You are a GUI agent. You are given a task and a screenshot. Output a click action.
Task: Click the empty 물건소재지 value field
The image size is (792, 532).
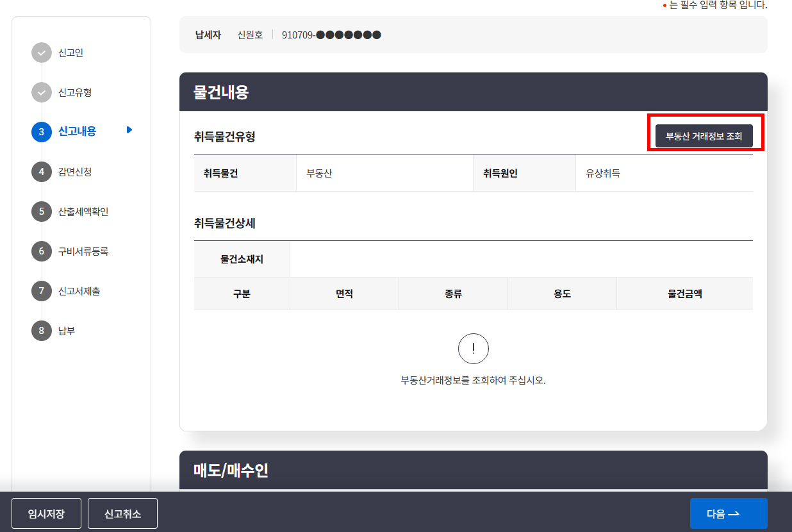520,259
